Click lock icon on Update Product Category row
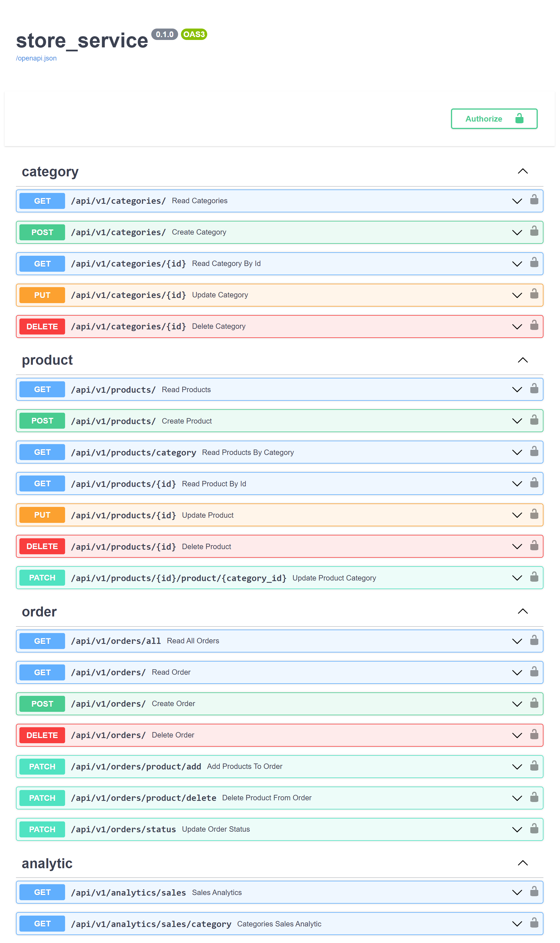560x943 pixels. pos(534,577)
